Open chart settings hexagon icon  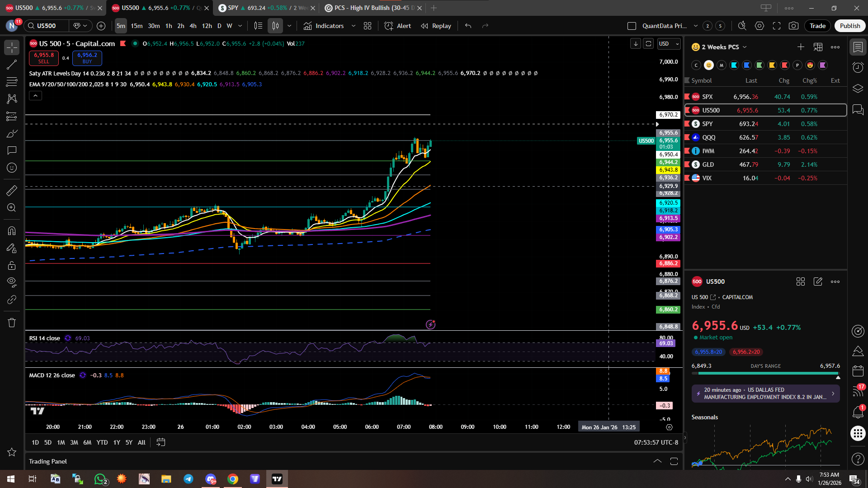tap(759, 26)
